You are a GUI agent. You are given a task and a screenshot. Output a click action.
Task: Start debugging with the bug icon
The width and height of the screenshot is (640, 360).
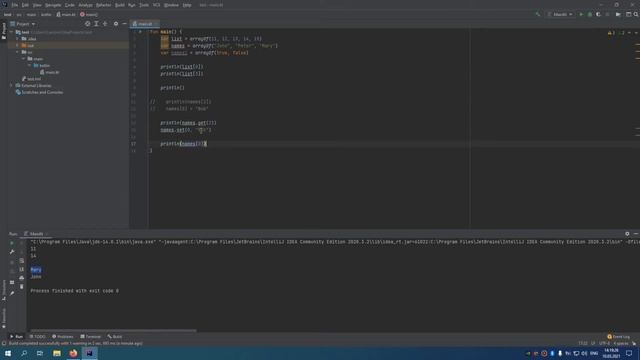coord(590,14)
